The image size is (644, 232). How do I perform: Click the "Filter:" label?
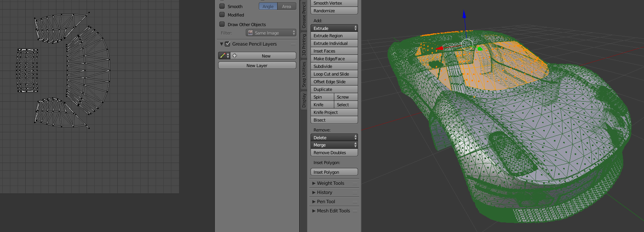(x=227, y=33)
